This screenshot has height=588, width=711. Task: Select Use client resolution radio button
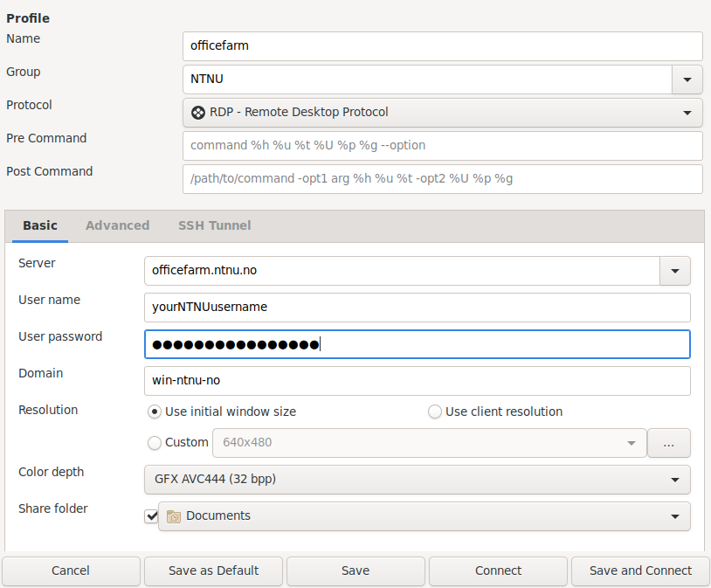pos(434,412)
